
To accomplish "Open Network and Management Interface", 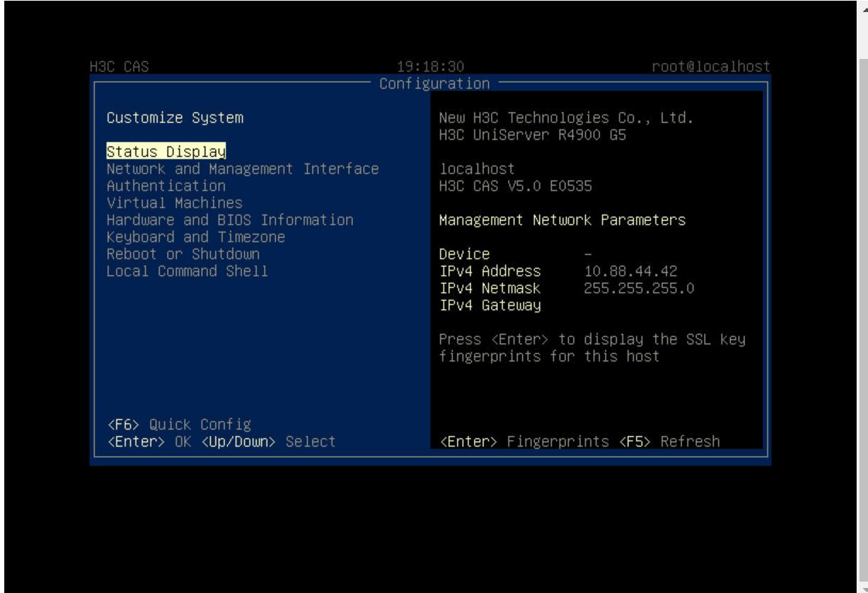I will pyautogui.click(x=242, y=169).
